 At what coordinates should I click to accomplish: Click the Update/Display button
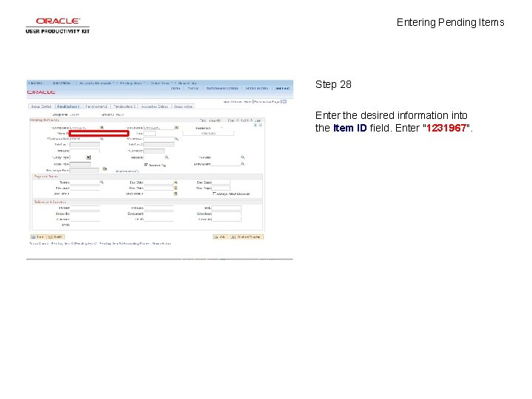(247, 237)
